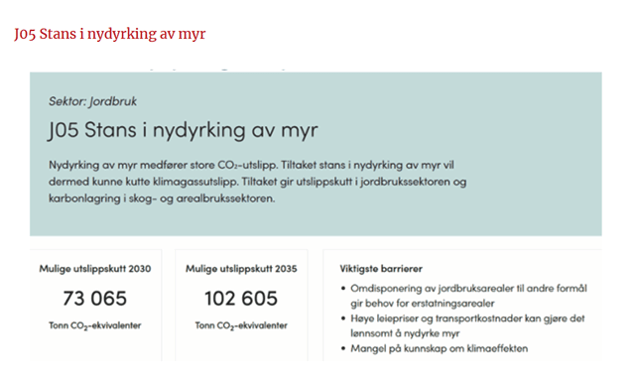Click the line 'lønnsomt å nydyrke myr'

pos(405,333)
